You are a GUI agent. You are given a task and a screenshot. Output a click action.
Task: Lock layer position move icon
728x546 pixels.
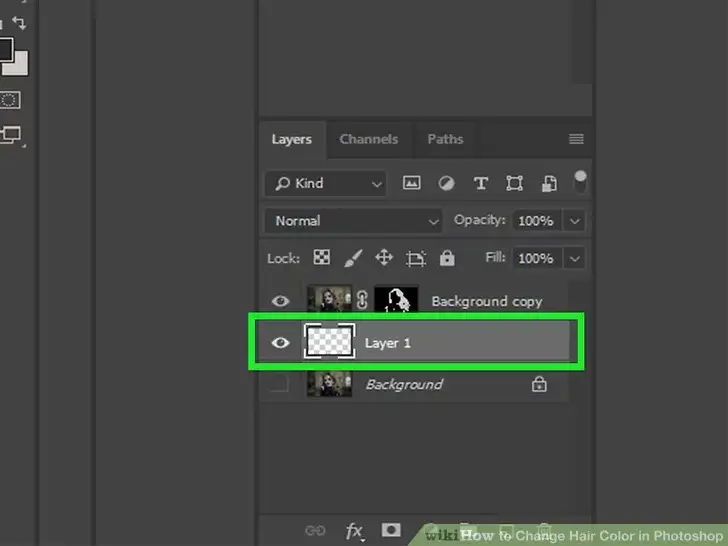tap(383, 258)
